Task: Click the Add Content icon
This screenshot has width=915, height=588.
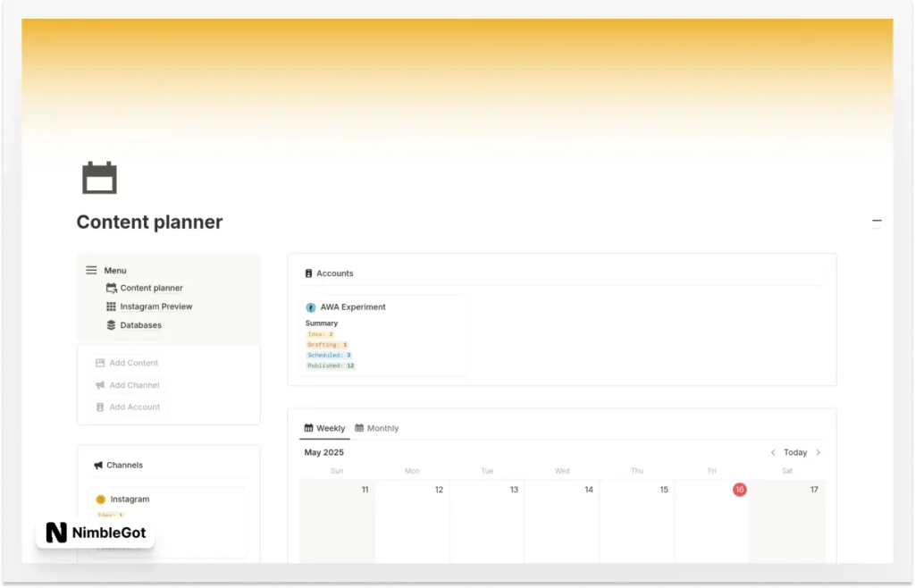Action: (101, 363)
